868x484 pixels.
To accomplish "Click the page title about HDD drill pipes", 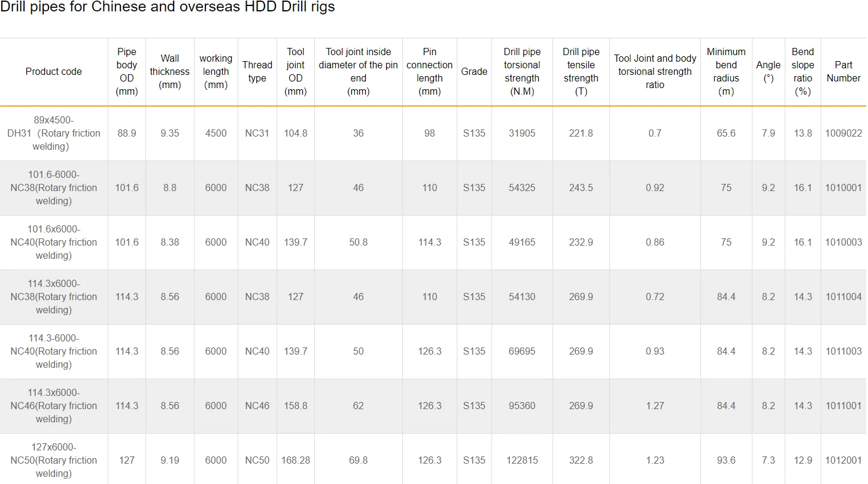I will pyautogui.click(x=168, y=7).
